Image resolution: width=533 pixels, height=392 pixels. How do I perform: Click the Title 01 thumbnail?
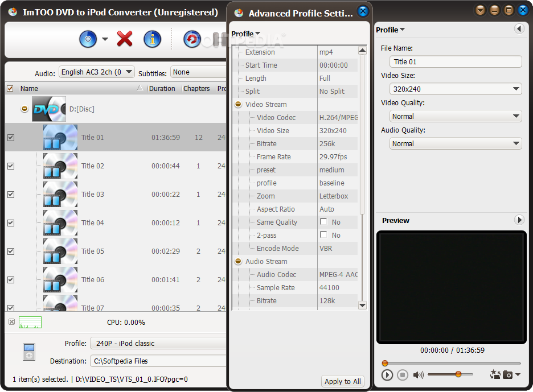point(60,138)
